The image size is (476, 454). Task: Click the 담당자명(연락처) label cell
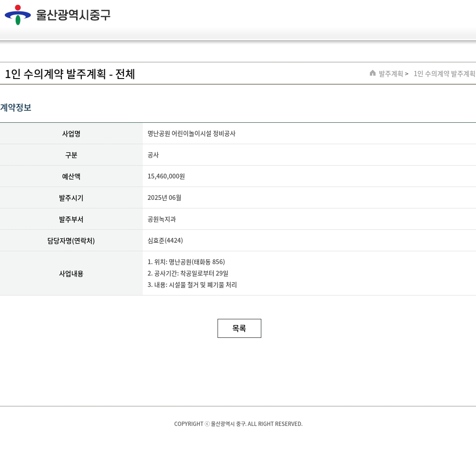[x=71, y=241]
